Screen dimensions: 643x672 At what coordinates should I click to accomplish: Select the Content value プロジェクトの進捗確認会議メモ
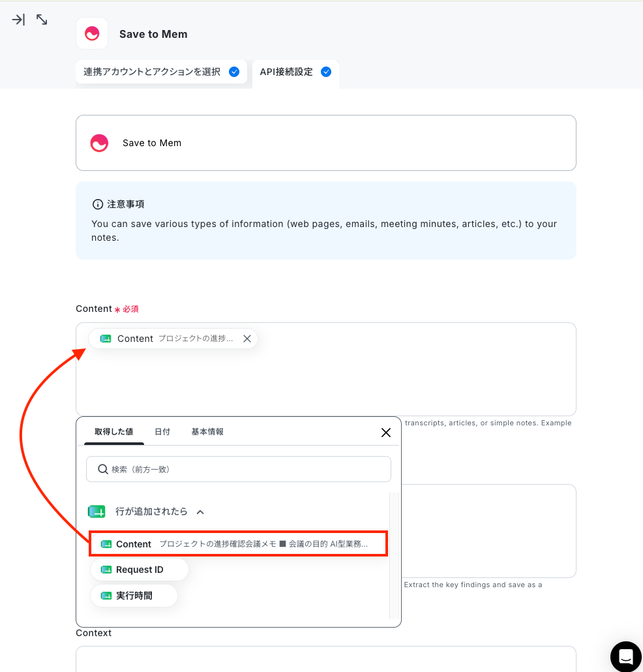(238, 544)
